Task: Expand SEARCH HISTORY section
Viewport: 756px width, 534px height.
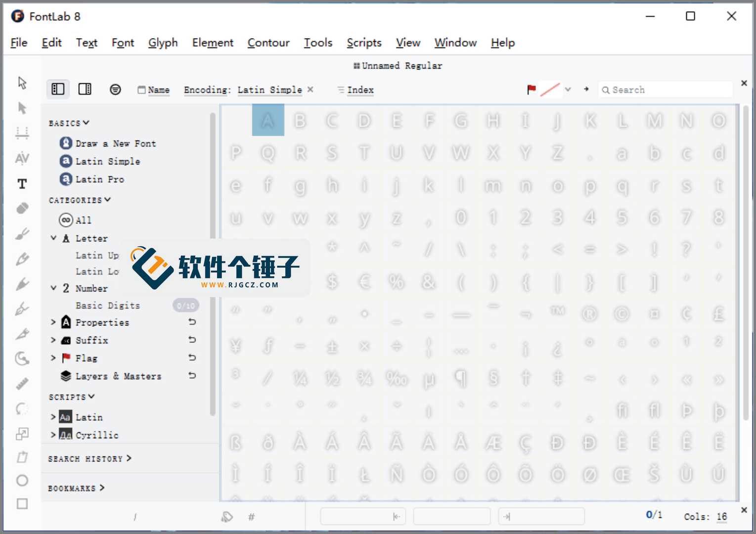Action: point(89,459)
